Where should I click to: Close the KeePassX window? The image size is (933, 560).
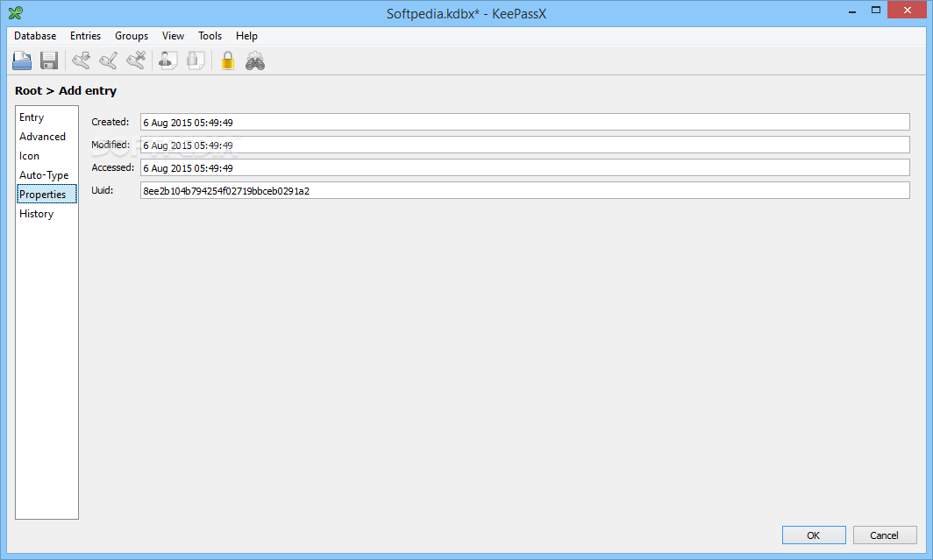coord(907,11)
